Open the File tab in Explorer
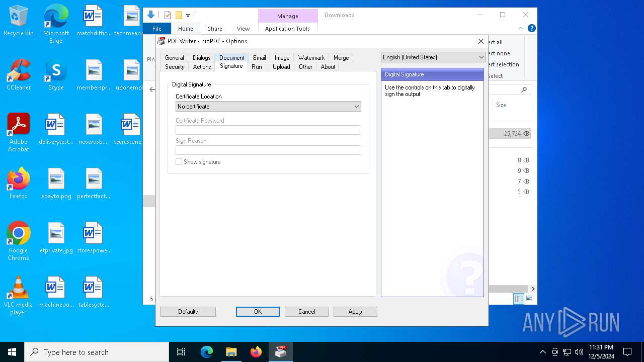The height and width of the screenshot is (362, 644). point(157,29)
